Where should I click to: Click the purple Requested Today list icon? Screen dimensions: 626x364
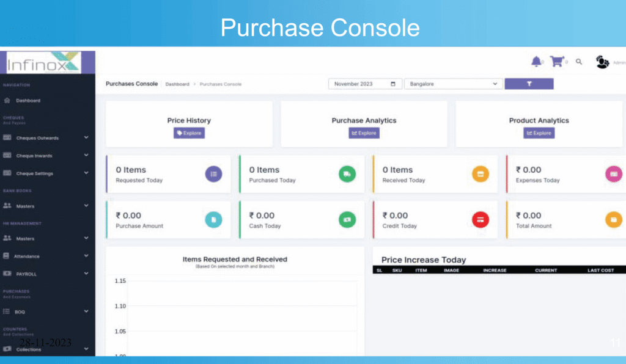[213, 174]
